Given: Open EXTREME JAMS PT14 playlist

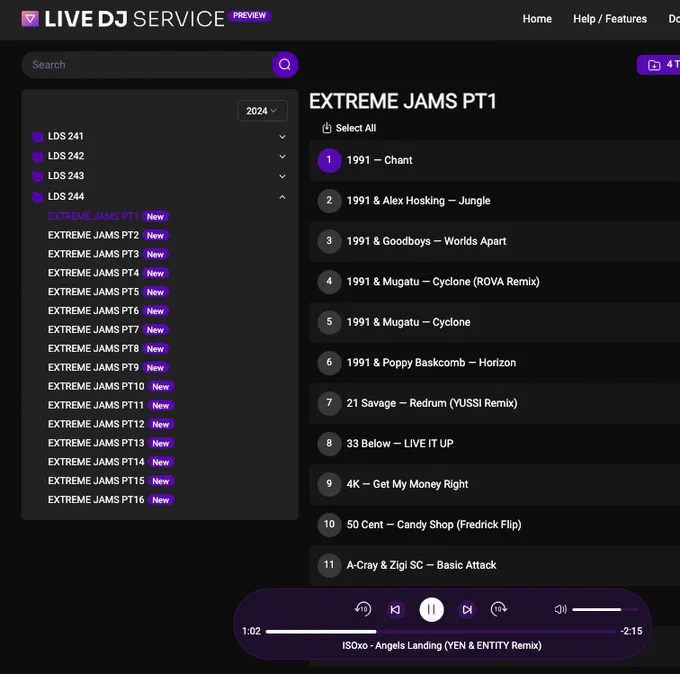Looking at the screenshot, I should coord(96,462).
